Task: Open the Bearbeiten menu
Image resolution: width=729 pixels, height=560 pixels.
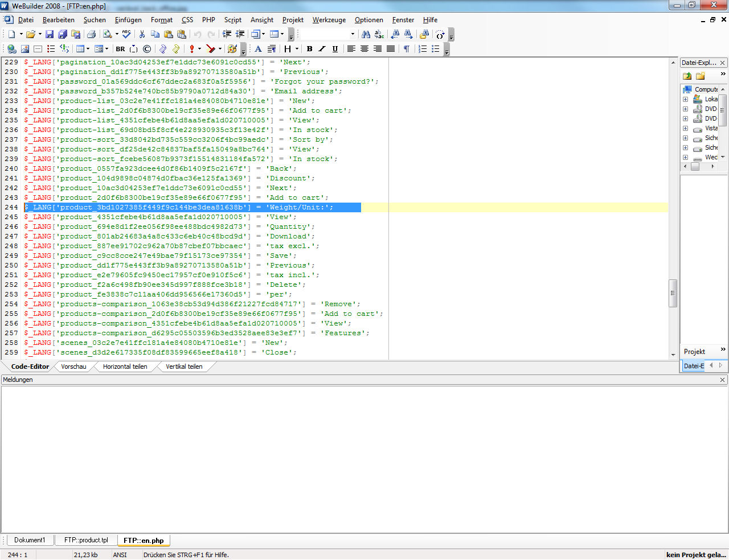Action: coord(58,20)
